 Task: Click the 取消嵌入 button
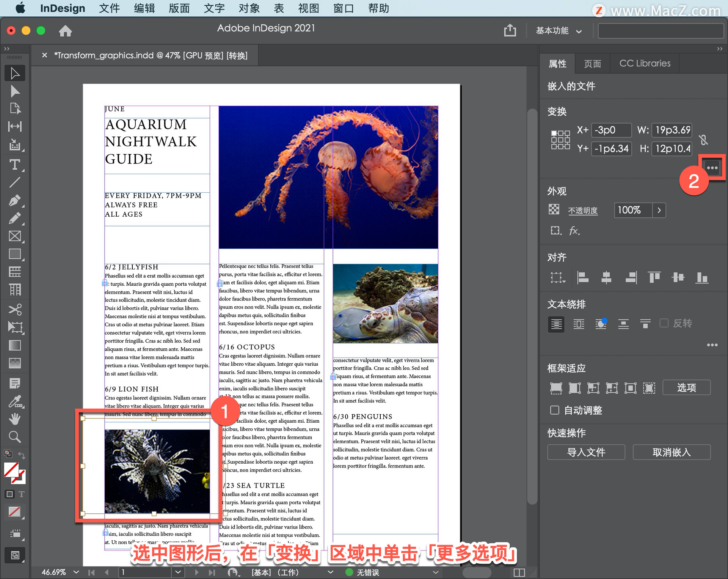[x=671, y=452]
